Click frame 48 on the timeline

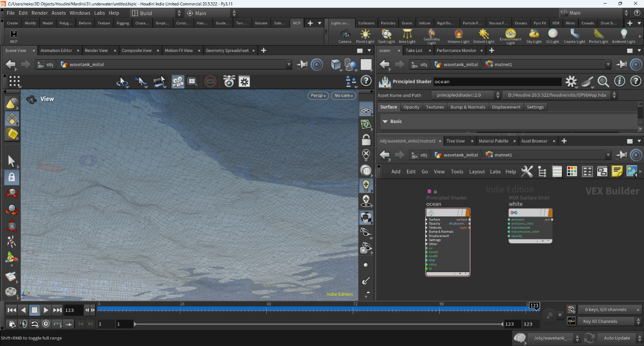click(269, 310)
